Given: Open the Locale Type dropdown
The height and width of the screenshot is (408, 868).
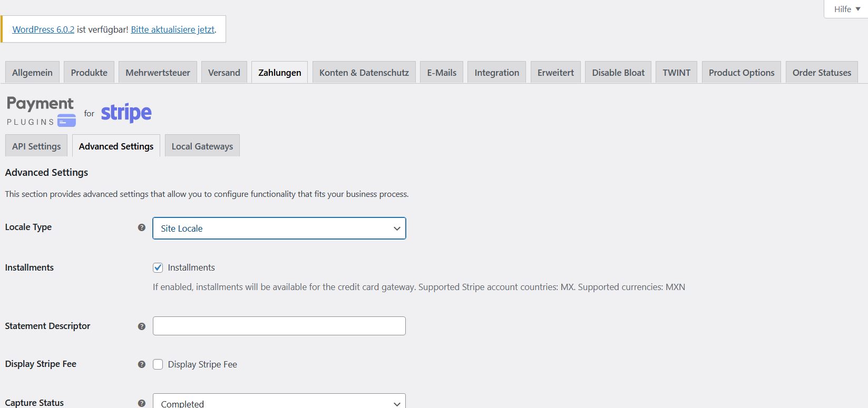Looking at the screenshot, I should tap(279, 228).
